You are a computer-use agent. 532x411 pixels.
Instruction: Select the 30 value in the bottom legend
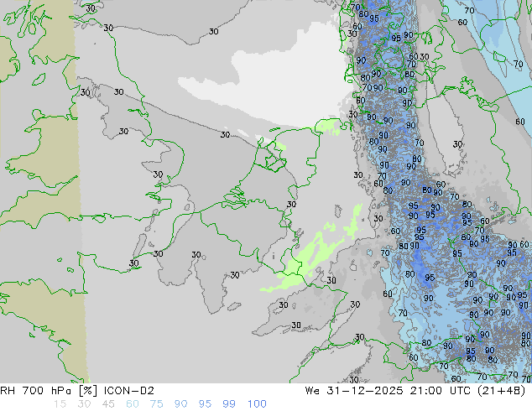tap(84, 404)
